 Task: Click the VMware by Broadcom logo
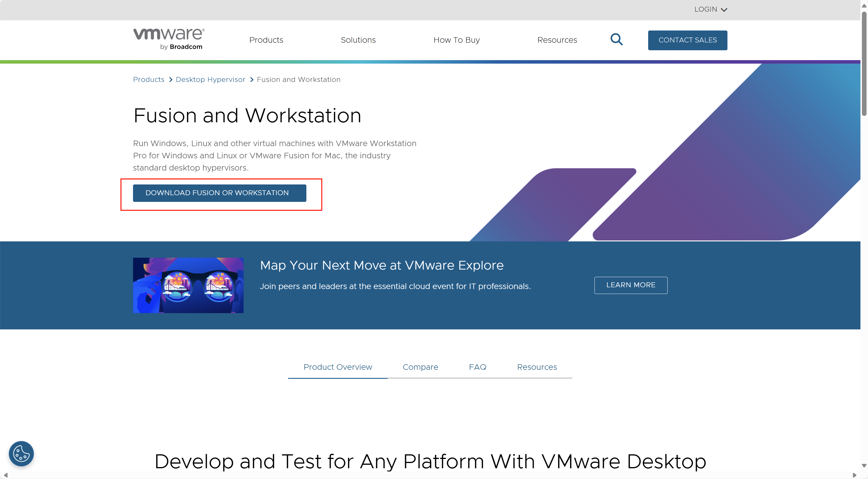click(169, 39)
